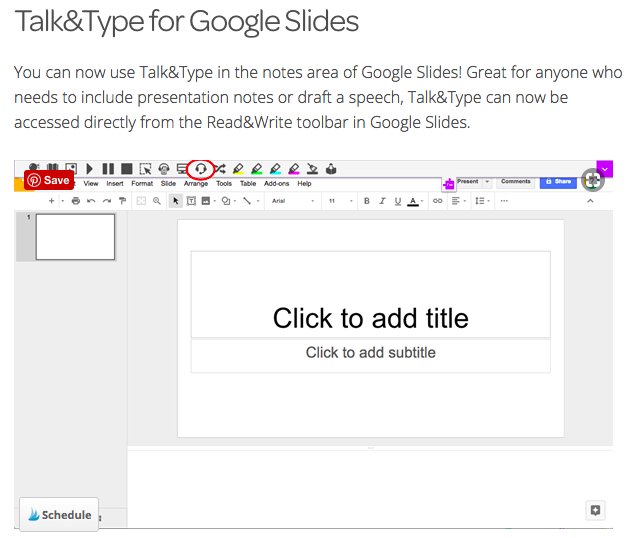Click the Undo icon

click(91, 201)
